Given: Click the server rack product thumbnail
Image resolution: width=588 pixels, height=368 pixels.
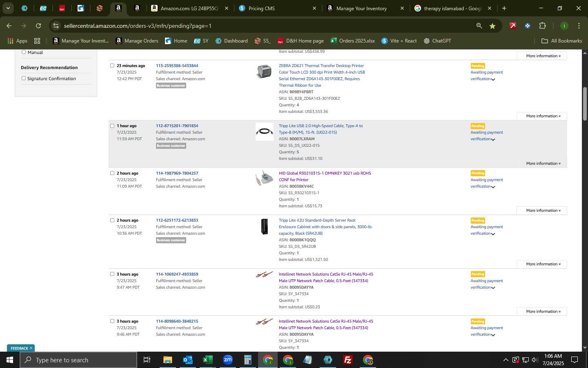Looking at the screenshot, I should click(264, 227).
